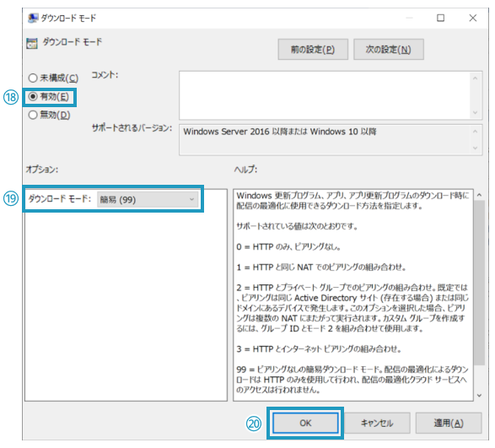Click the キャンセル button
Screen dimensions: 495x448
(x=377, y=423)
